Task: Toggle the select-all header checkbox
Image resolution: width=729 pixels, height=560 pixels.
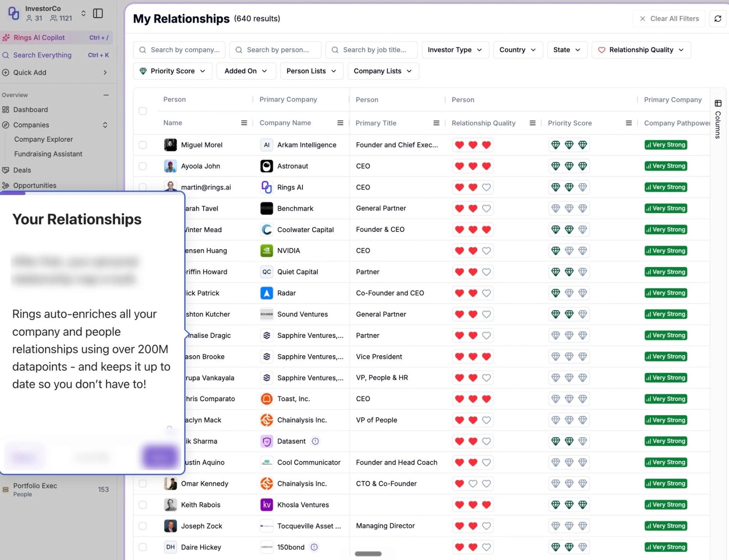Action: (x=143, y=111)
